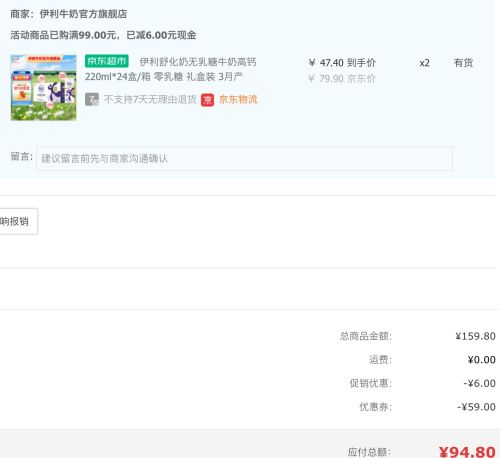This screenshot has height=458, width=500.
Task: Click the 应付总额 label
Action: point(369,452)
